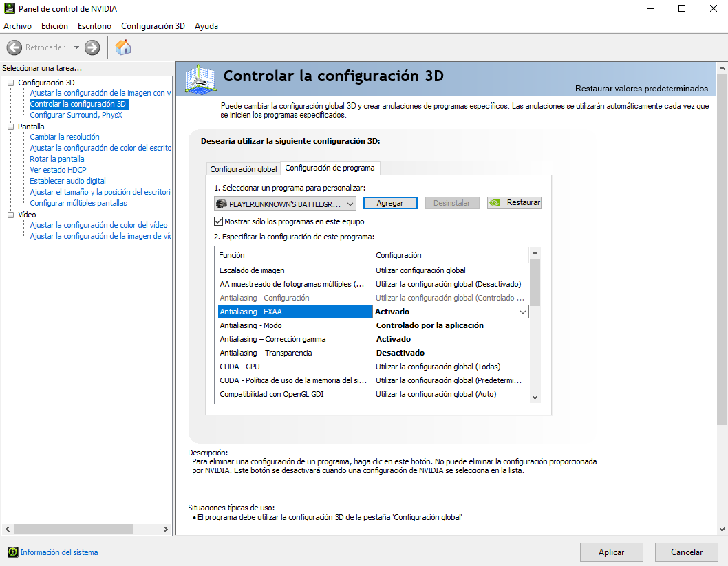Select the Configuración de programa tab
Screen dimensions: 728x566
click(330, 168)
